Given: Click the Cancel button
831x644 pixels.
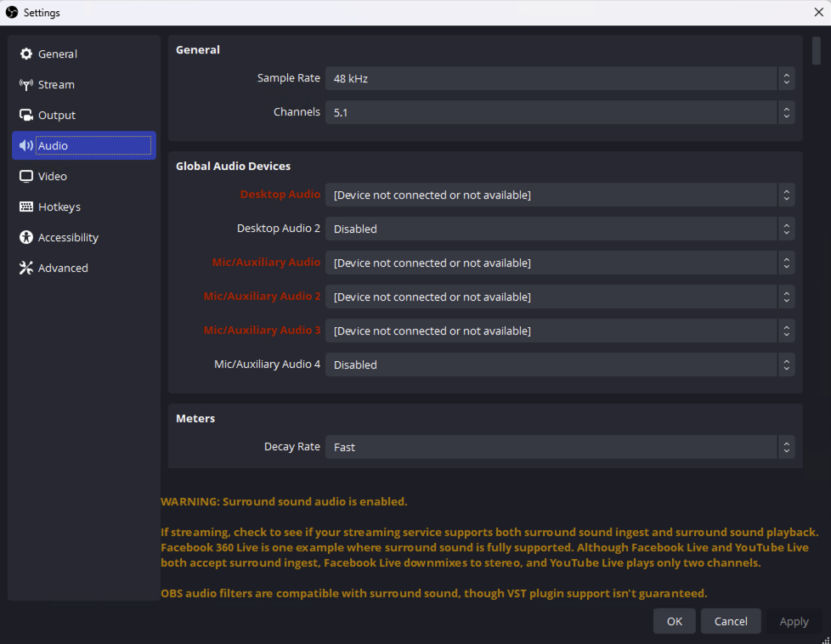Looking at the screenshot, I should (730, 621).
